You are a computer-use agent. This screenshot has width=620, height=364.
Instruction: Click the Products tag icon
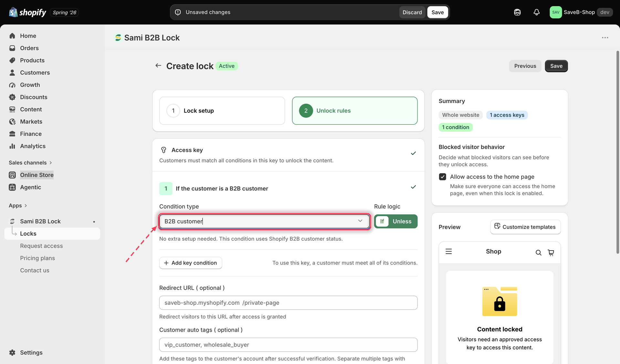(12, 60)
